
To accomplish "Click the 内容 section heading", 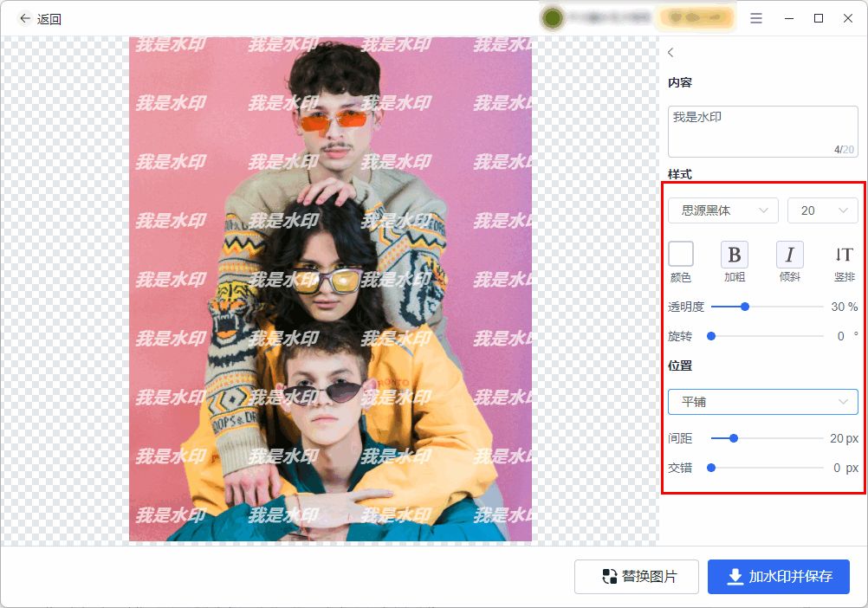I will 680,82.
